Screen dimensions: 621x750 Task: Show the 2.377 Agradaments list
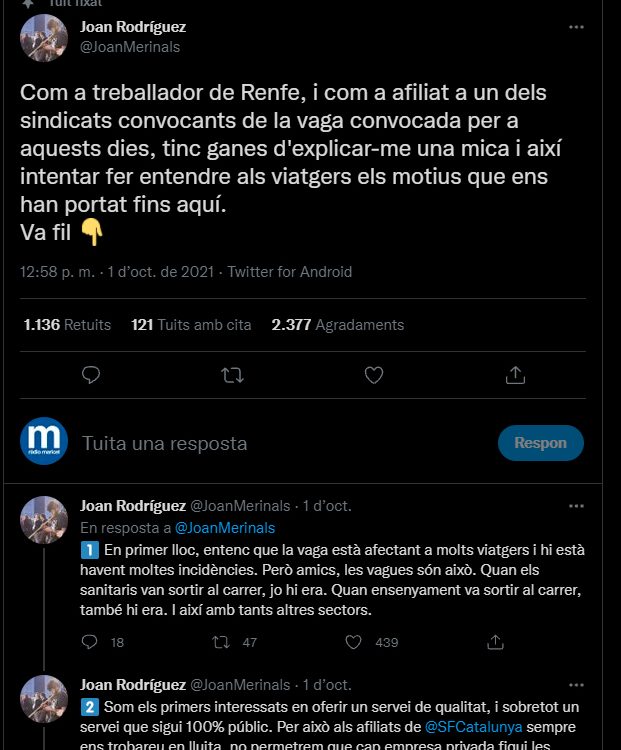pos(338,325)
